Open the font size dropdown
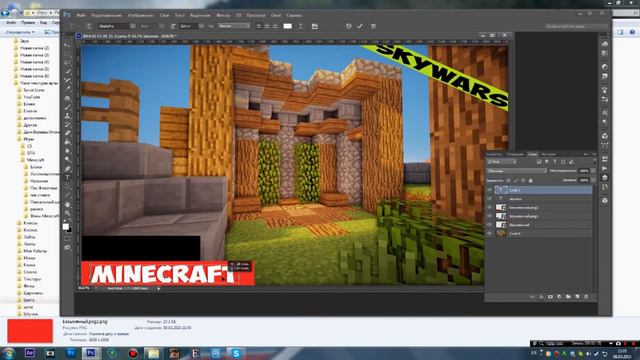The height and width of the screenshot is (360, 640). tap(201, 26)
